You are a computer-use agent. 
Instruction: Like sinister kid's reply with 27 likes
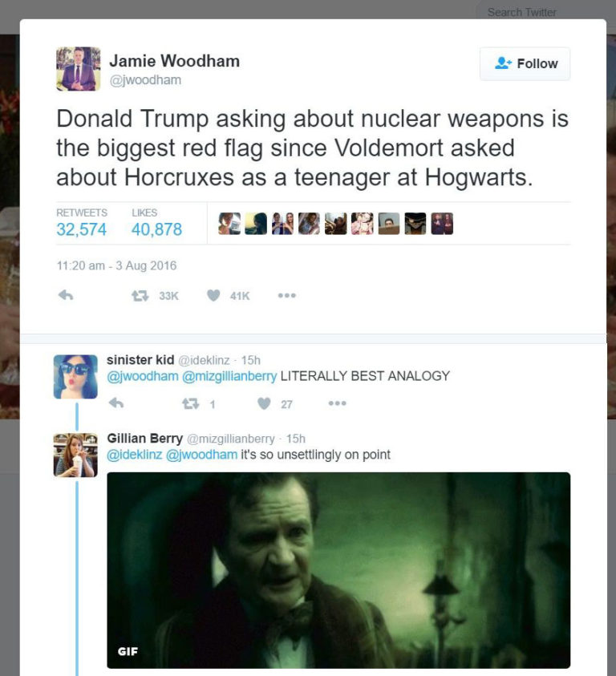click(264, 403)
